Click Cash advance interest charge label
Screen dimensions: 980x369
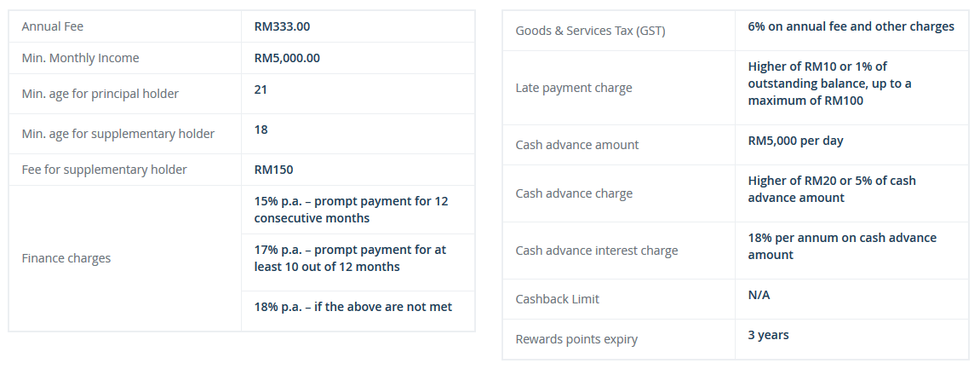tap(597, 251)
